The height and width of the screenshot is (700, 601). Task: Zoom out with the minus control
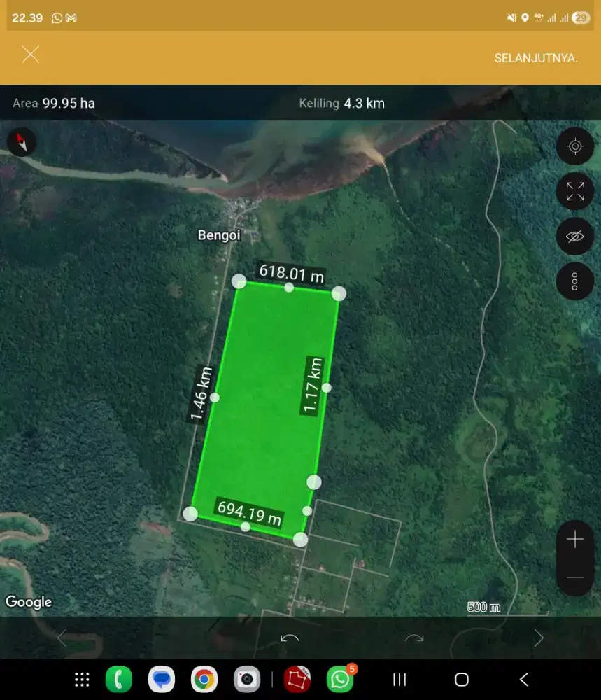point(575,576)
